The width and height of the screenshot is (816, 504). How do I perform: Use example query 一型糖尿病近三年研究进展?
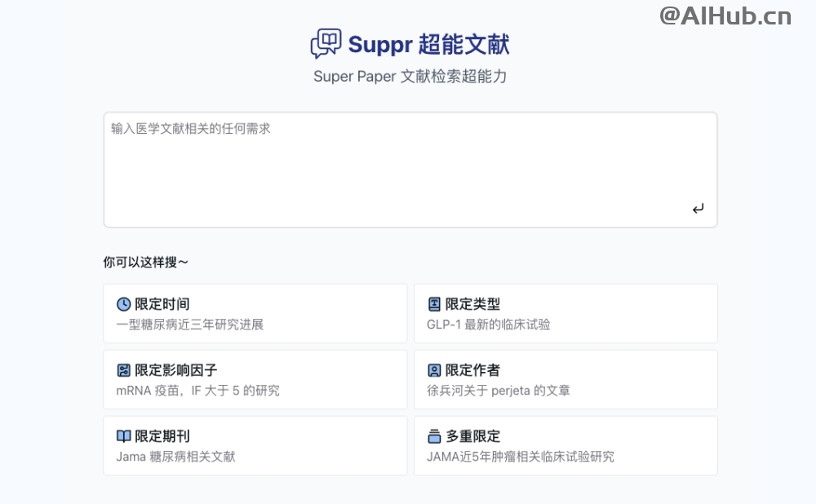click(x=190, y=325)
